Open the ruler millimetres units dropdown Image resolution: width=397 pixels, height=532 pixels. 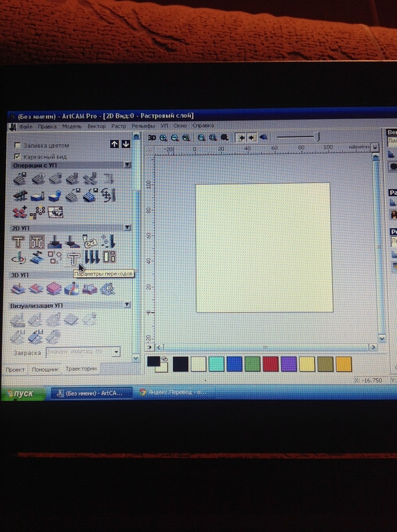point(375,147)
